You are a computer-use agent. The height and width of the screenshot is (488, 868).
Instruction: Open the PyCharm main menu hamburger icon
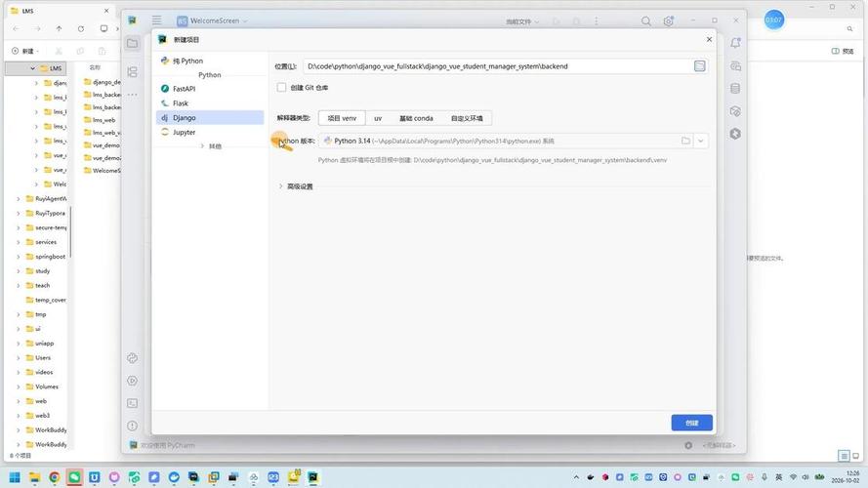coord(156,20)
